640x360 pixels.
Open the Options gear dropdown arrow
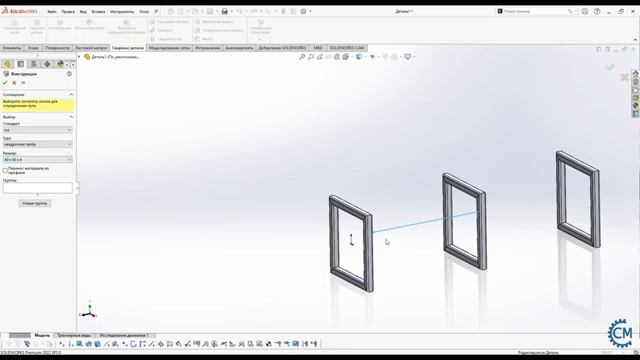pyautogui.click(x=310, y=11)
